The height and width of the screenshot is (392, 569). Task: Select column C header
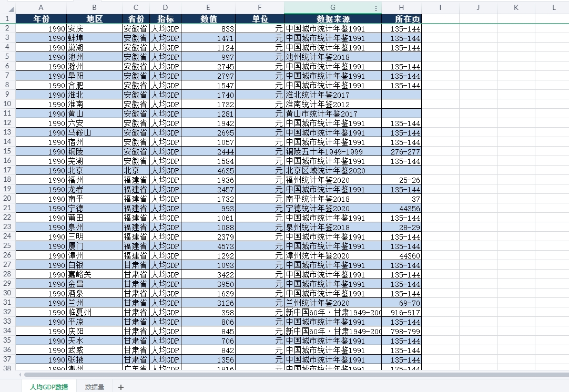click(x=136, y=7)
